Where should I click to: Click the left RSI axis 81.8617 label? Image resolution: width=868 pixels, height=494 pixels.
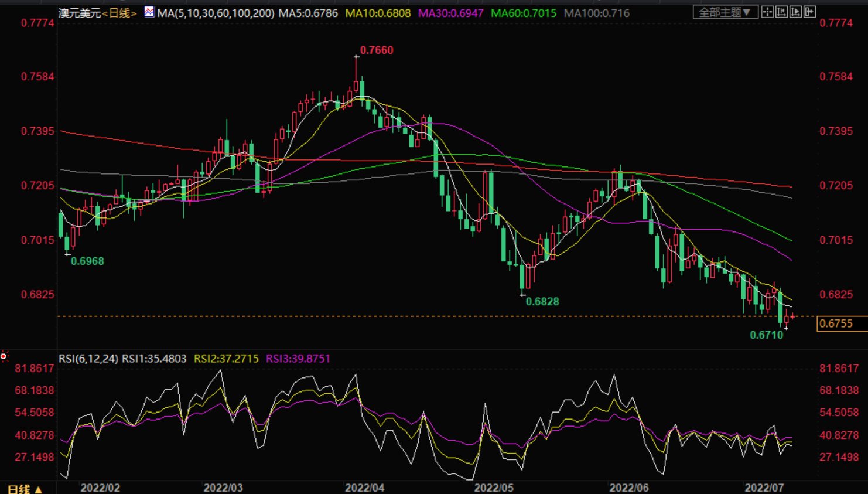35,369
